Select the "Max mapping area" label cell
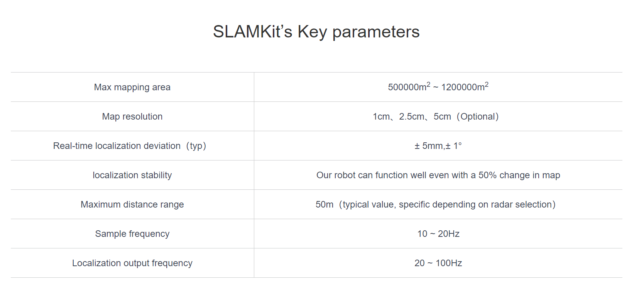The width and height of the screenshot is (644, 287). (x=132, y=87)
